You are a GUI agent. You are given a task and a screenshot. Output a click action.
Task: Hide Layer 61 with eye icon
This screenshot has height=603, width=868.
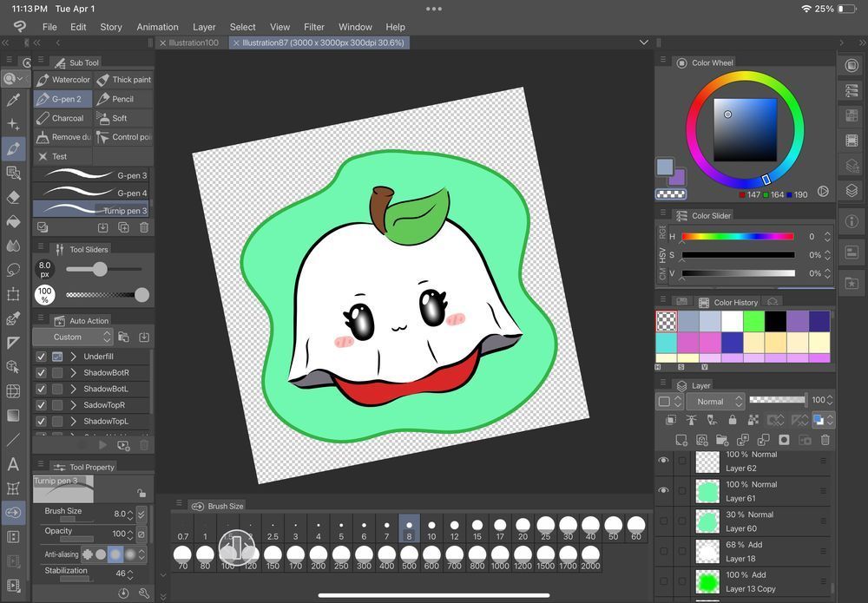(664, 491)
